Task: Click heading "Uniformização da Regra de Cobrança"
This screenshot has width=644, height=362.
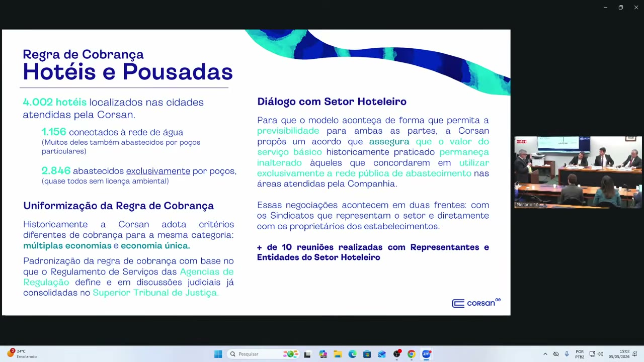Action: pos(119,206)
